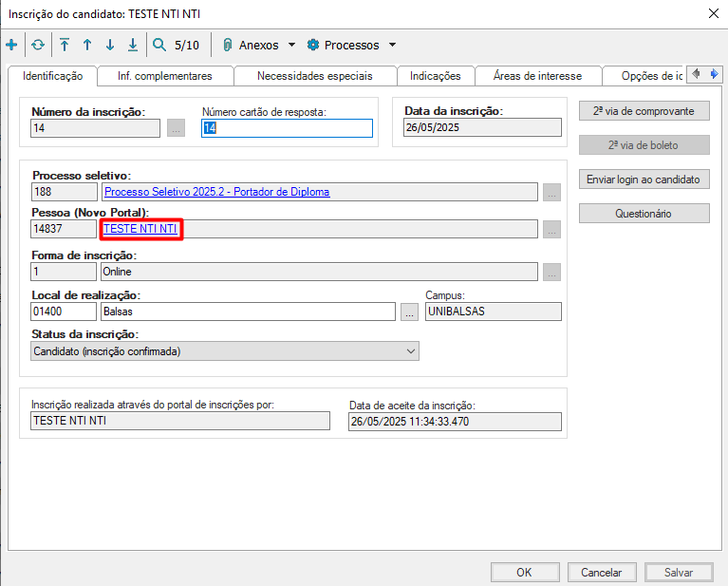
Task: Expand the Status da inscrição combo box
Action: coord(410,351)
